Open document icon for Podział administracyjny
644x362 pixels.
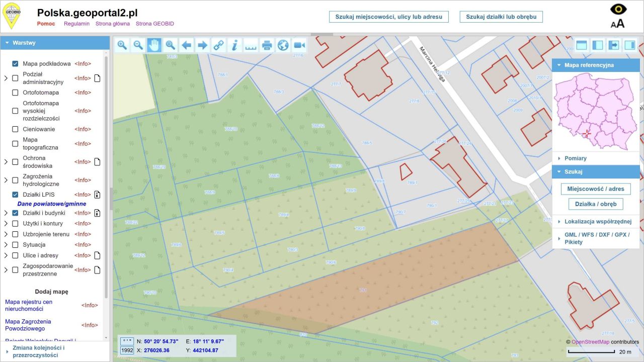coord(98,78)
